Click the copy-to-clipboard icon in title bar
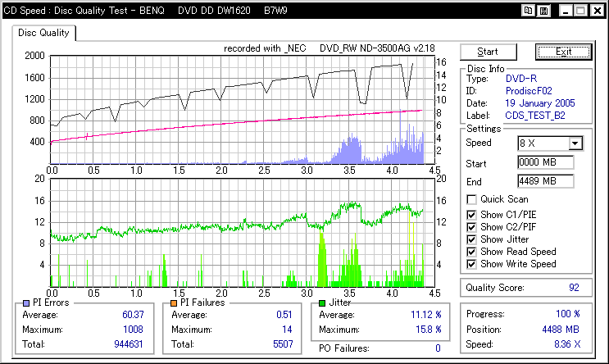This screenshot has height=364, width=609. 528,11
